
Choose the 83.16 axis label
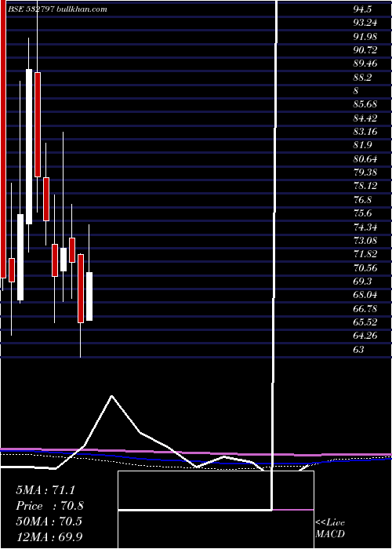click(x=365, y=132)
